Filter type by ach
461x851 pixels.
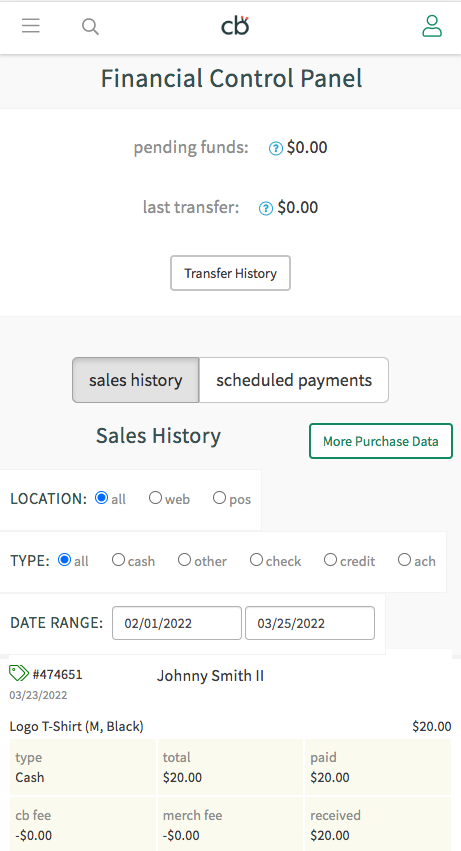[x=405, y=560]
